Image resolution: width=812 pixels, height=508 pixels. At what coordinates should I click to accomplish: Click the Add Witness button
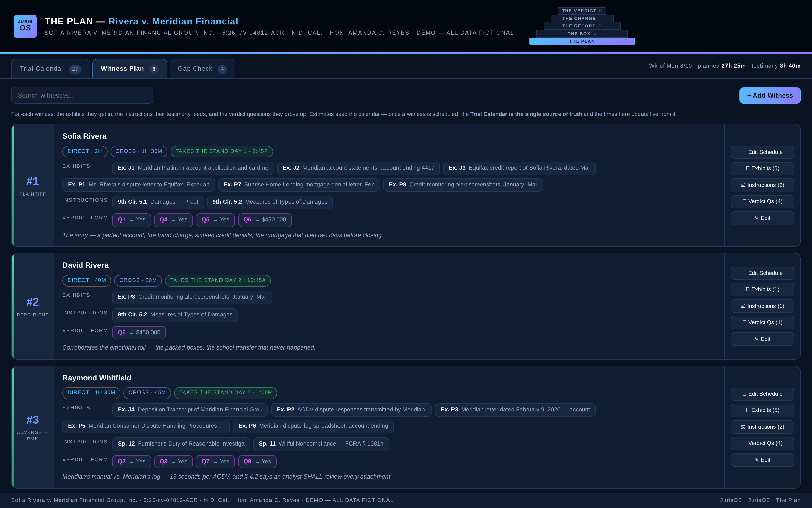(770, 96)
